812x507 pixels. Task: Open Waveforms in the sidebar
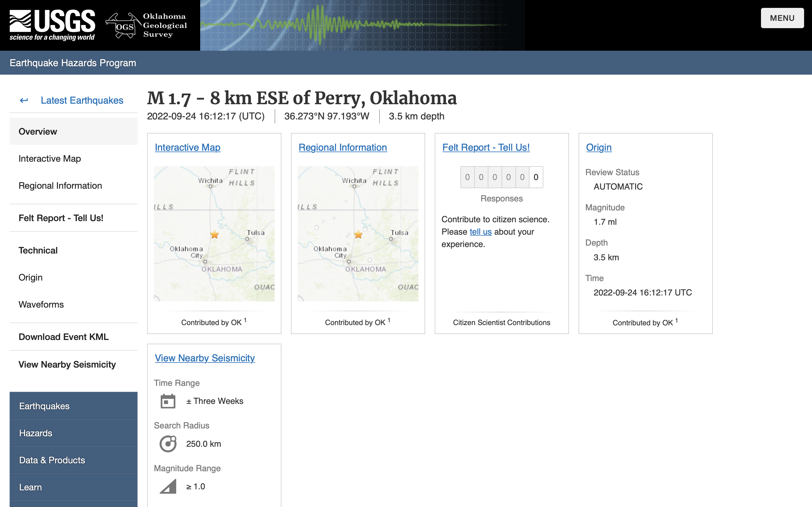pos(41,304)
